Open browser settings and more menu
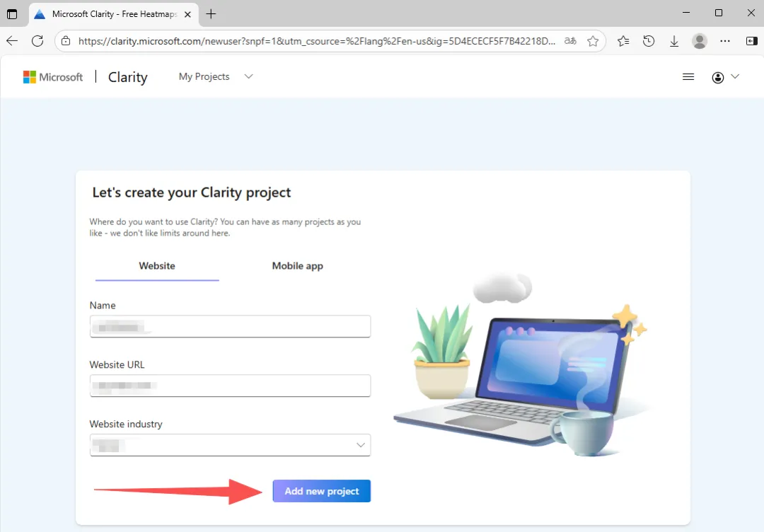This screenshot has height=532, width=764. tap(725, 41)
